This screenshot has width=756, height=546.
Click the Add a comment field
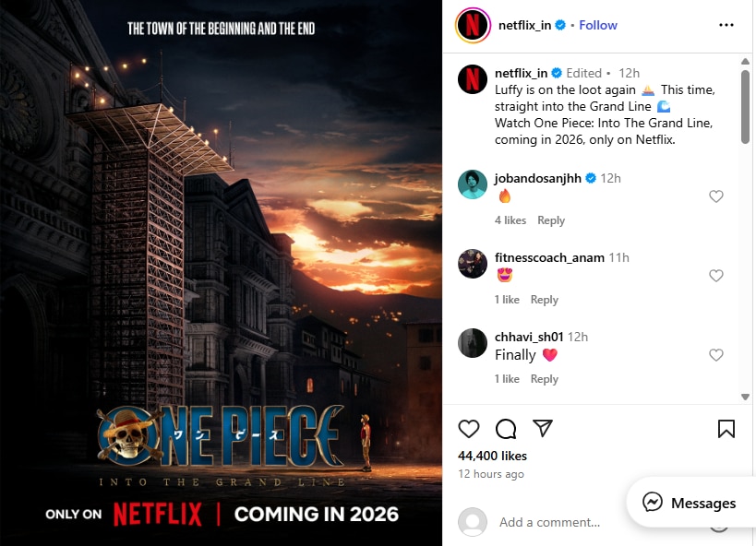pyautogui.click(x=549, y=522)
